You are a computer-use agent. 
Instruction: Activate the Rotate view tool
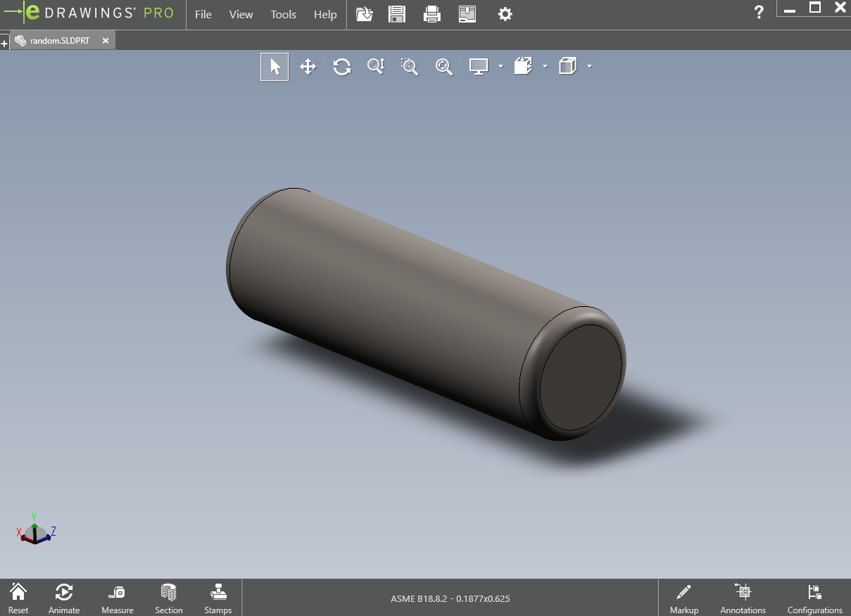(x=342, y=67)
